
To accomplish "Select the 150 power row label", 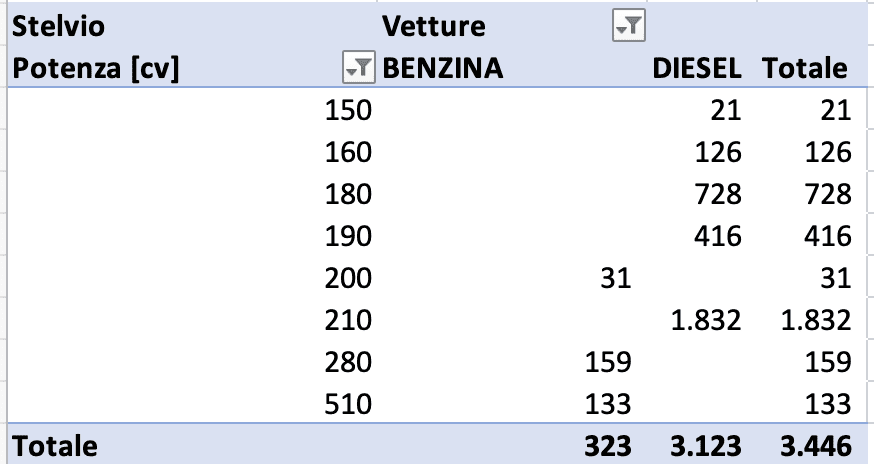I will 349,110.
